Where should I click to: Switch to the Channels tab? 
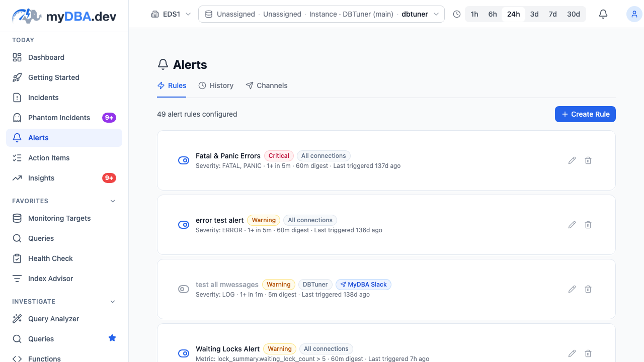[x=267, y=85]
